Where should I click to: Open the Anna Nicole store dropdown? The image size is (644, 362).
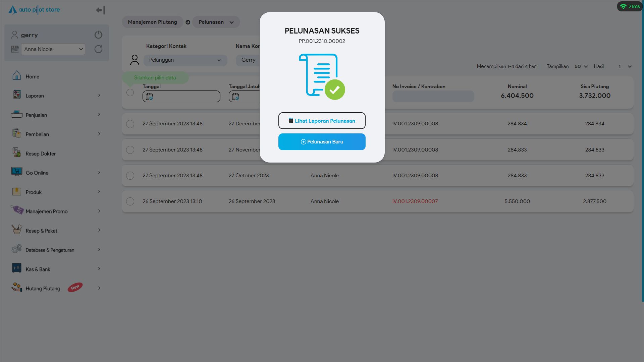click(x=53, y=49)
